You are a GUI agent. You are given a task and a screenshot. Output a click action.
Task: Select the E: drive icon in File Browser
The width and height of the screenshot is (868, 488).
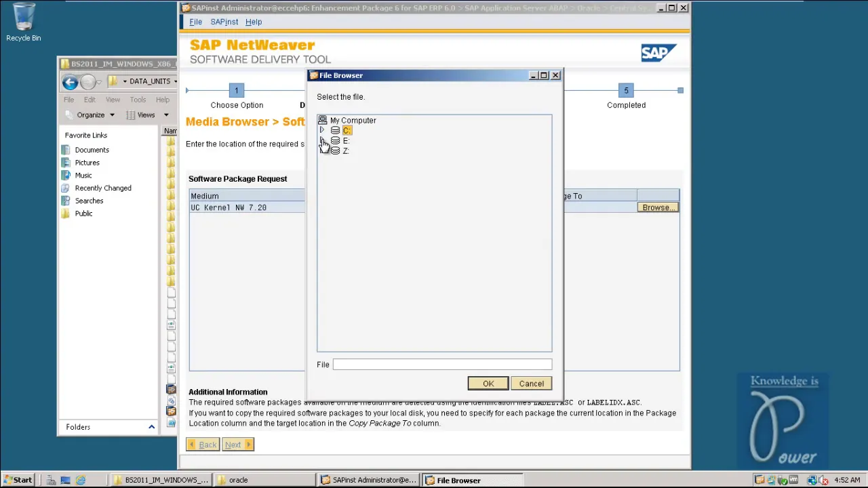(335, 140)
